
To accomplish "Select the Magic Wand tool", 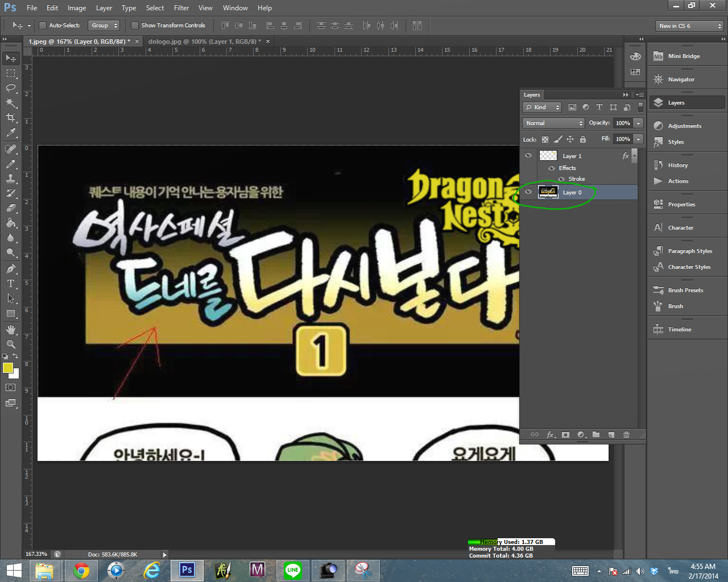I will (11, 103).
